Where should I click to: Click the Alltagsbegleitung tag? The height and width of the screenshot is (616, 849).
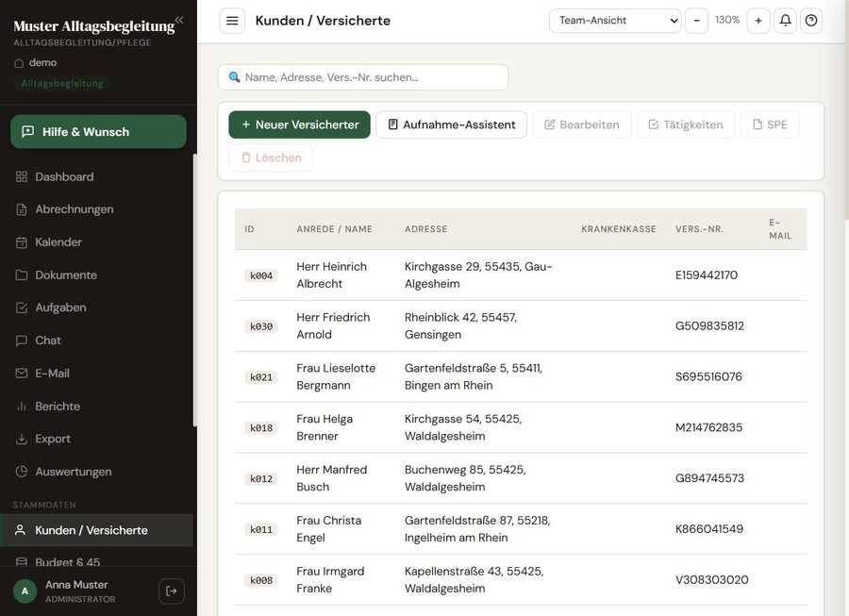click(62, 83)
